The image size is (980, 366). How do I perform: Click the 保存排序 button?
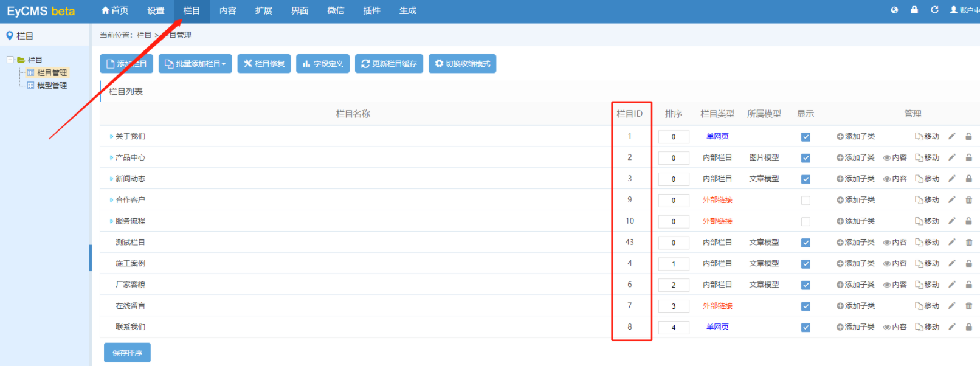pyautogui.click(x=127, y=353)
